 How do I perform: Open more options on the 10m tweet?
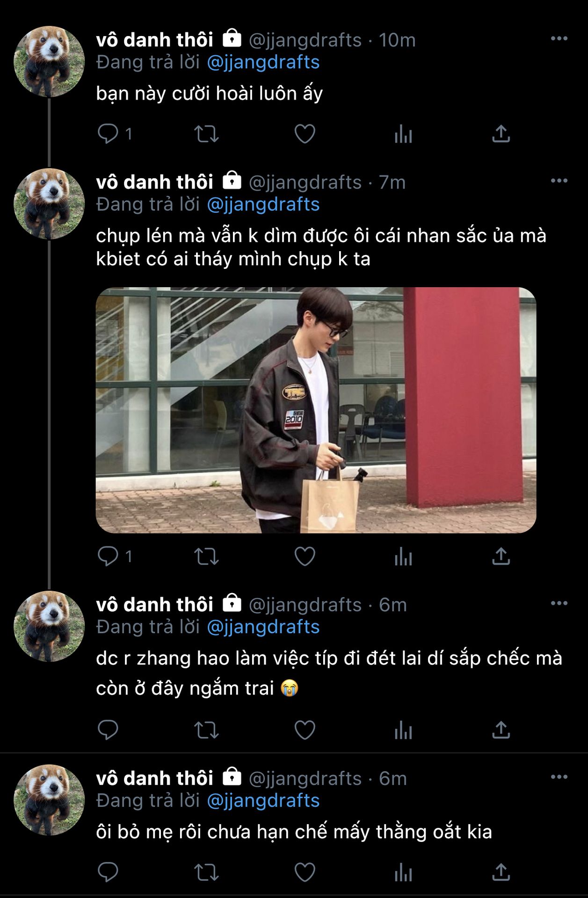[559, 39]
